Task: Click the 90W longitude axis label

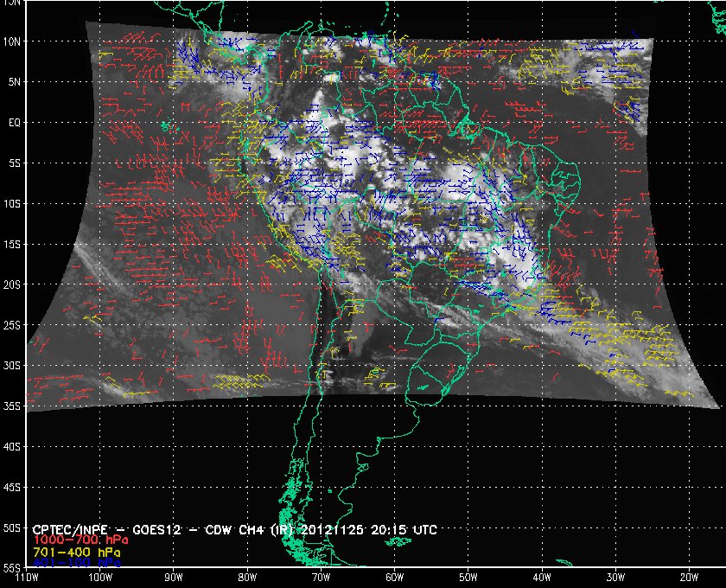Action: (173, 577)
